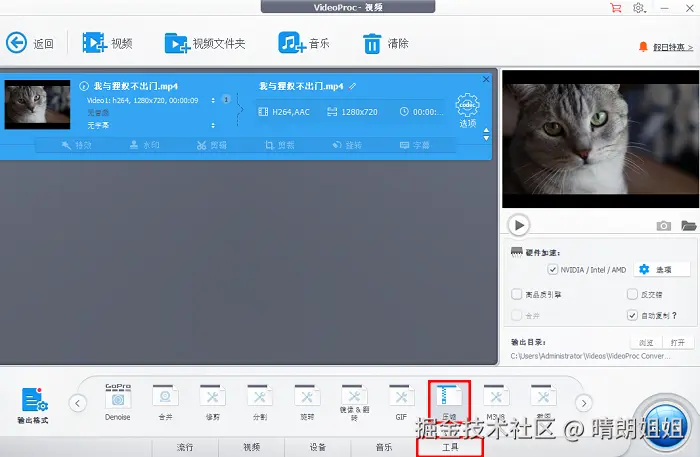Open 特效 effects tool
This screenshot has width=700, height=457.
pos(76,145)
